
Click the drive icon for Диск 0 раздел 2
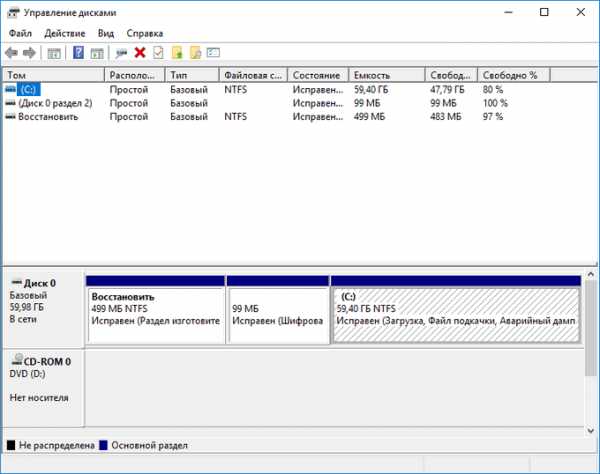point(11,103)
